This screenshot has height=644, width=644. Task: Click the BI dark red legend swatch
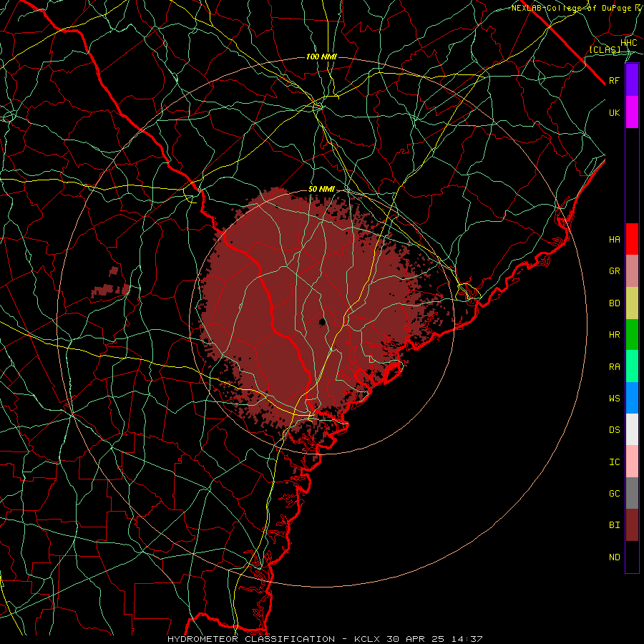[x=632, y=525]
